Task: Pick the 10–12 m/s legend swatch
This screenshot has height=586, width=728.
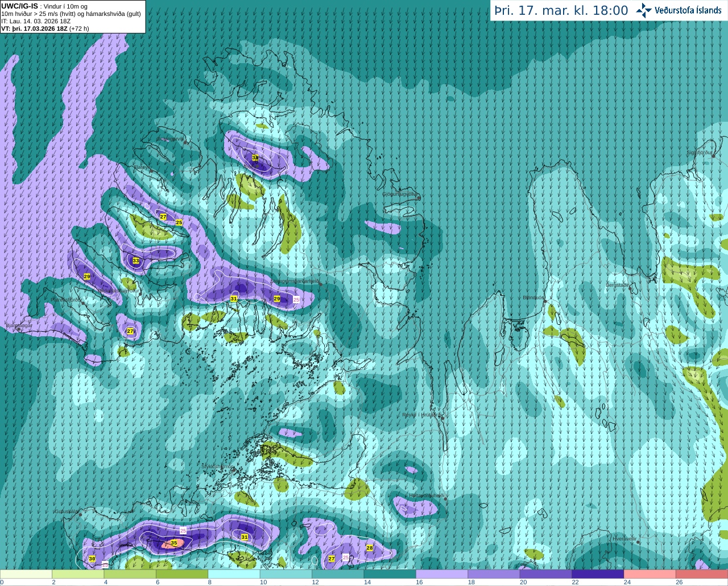Action: tap(286, 575)
